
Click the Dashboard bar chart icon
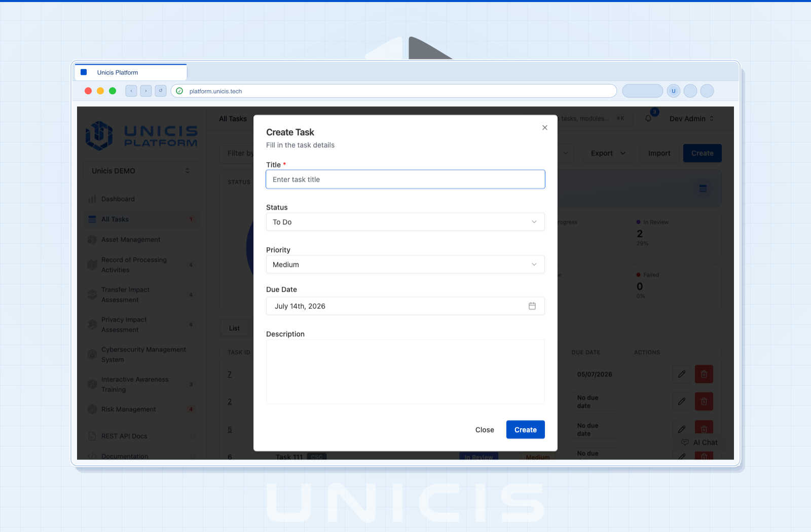[x=92, y=199]
